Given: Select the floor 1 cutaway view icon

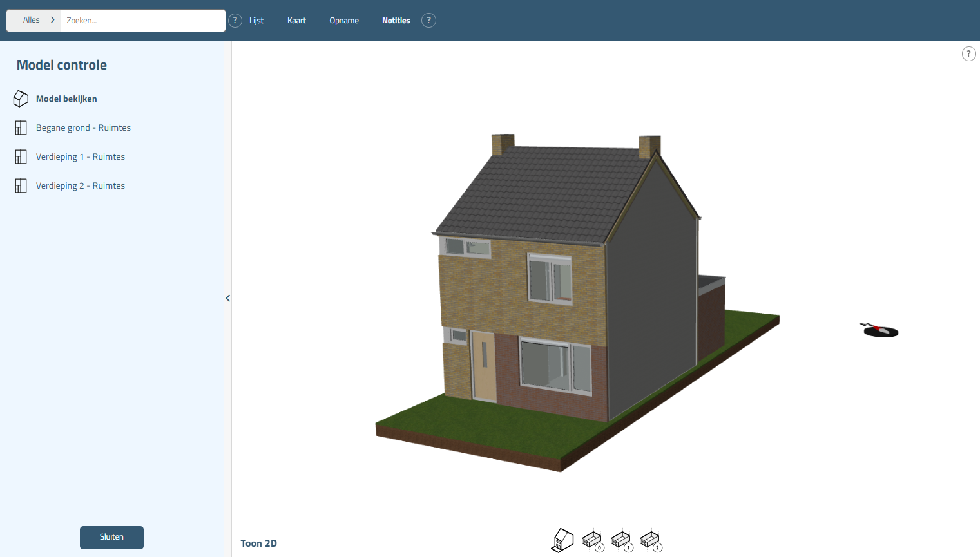Looking at the screenshot, I should [621, 540].
